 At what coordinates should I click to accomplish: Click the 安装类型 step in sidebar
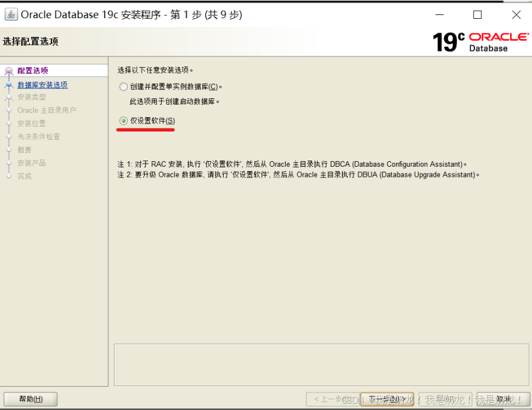point(31,97)
